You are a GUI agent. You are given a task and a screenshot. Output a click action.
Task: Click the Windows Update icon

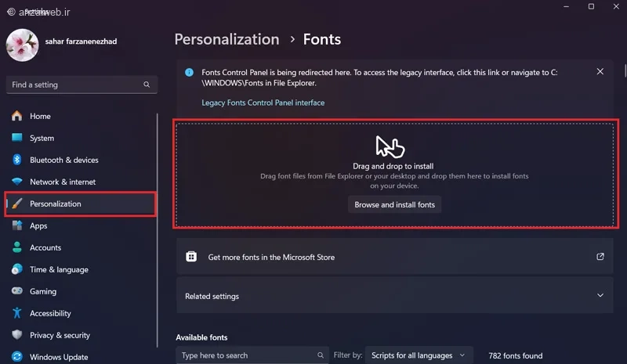pyautogui.click(x=16, y=357)
